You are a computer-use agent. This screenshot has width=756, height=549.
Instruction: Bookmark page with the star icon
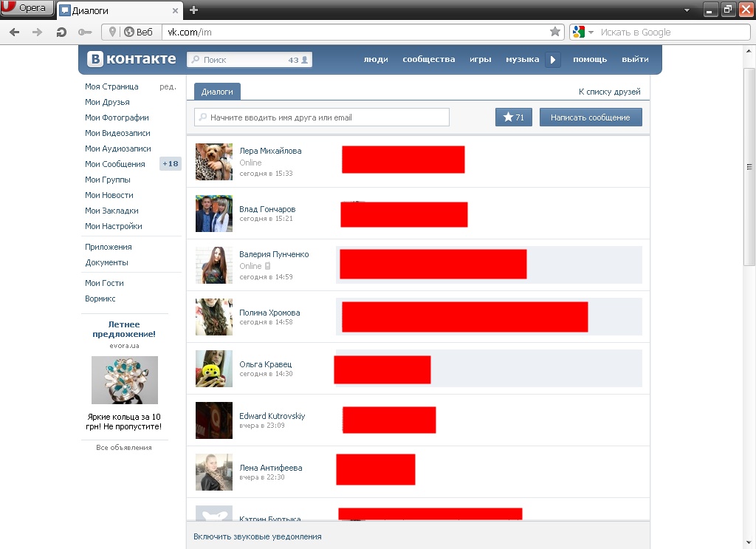(x=555, y=32)
